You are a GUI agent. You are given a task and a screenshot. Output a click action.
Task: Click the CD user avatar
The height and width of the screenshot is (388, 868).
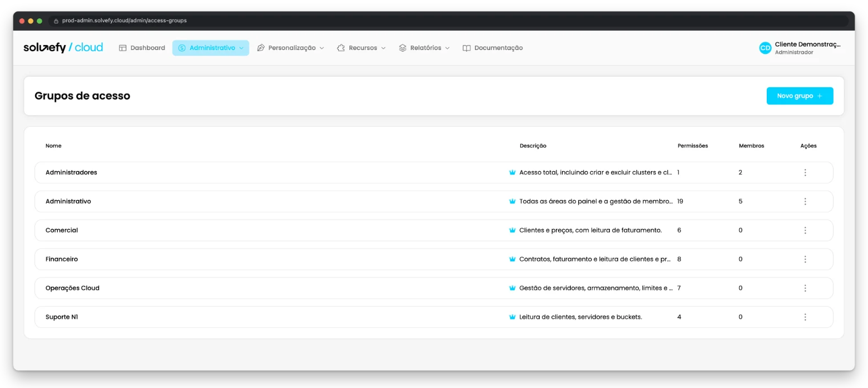coord(765,48)
